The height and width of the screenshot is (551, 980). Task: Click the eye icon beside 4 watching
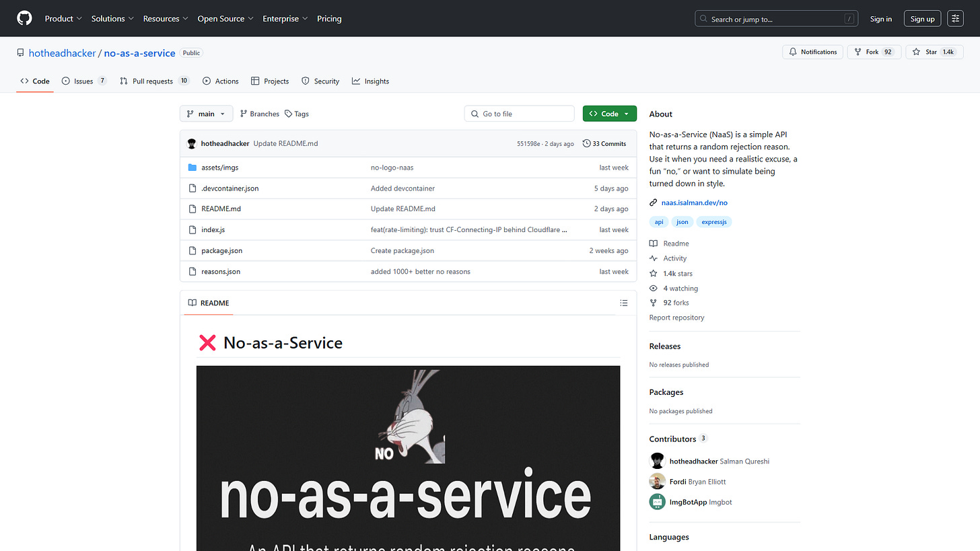[653, 289]
